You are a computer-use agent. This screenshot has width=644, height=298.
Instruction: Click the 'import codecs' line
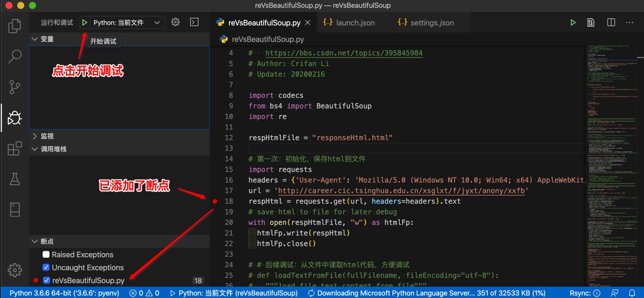pos(275,95)
